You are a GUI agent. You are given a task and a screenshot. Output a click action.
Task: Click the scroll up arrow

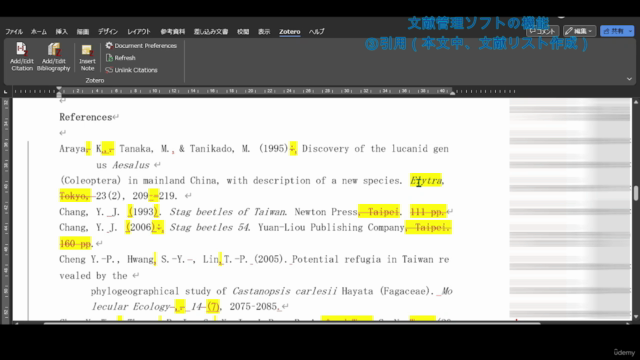click(x=636, y=102)
